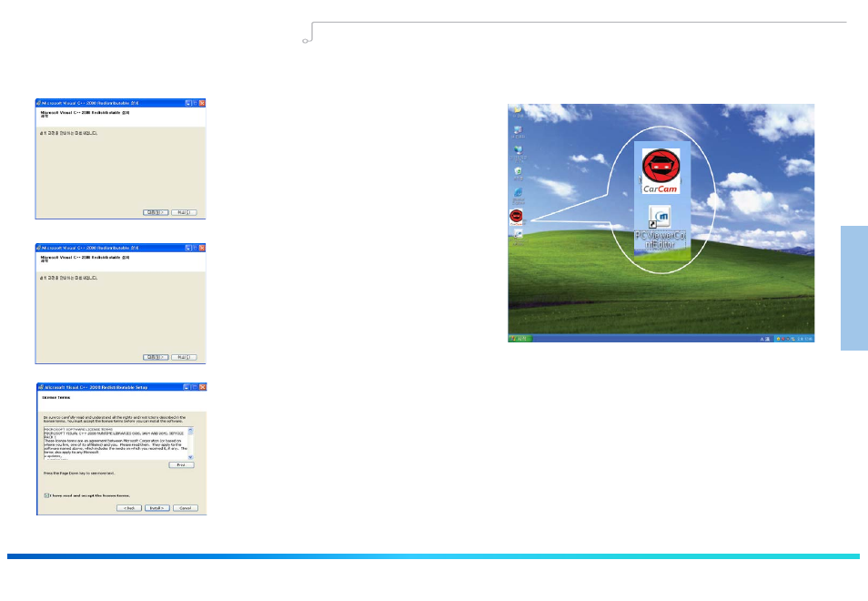Open the Recycle Bin on the desktop
This screenshot has width=868, height=601.
point(518,173)
